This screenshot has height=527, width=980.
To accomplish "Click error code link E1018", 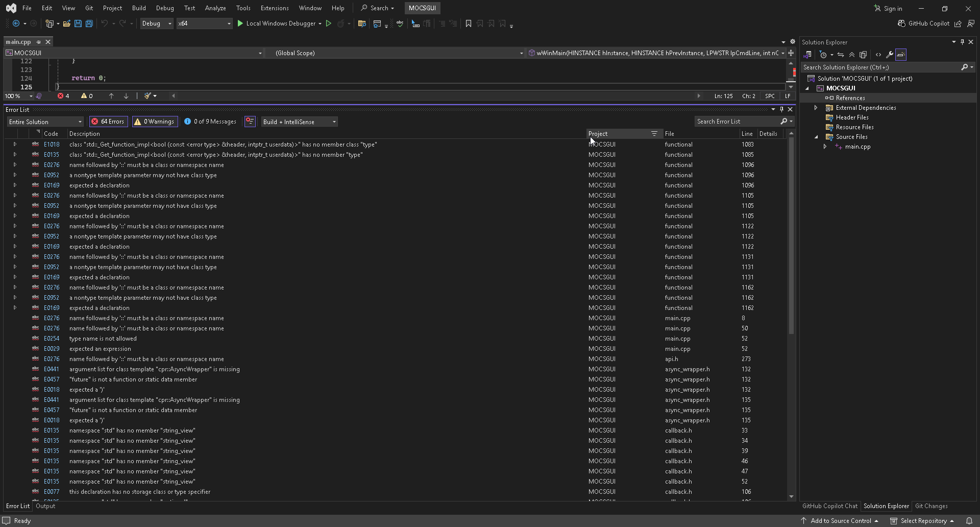I will (52, 145).
